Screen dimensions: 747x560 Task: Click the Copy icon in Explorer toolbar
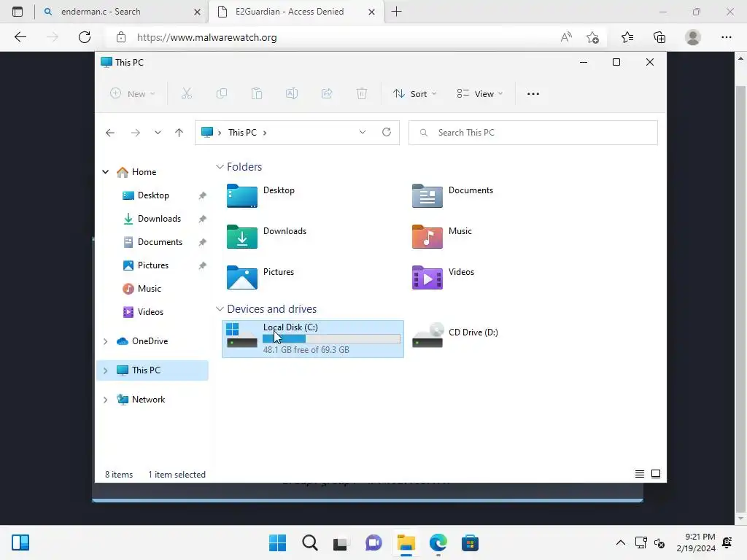pyautogui.click(x=222, y=94)
